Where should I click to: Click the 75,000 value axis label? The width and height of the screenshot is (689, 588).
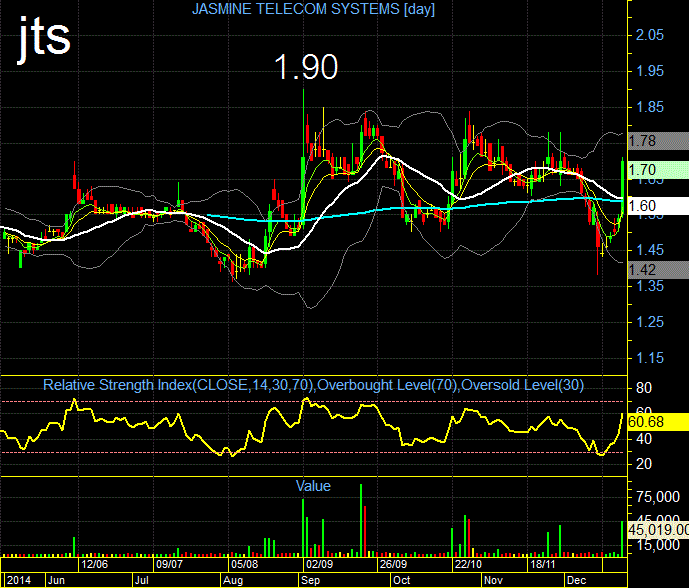coord(658,497)
